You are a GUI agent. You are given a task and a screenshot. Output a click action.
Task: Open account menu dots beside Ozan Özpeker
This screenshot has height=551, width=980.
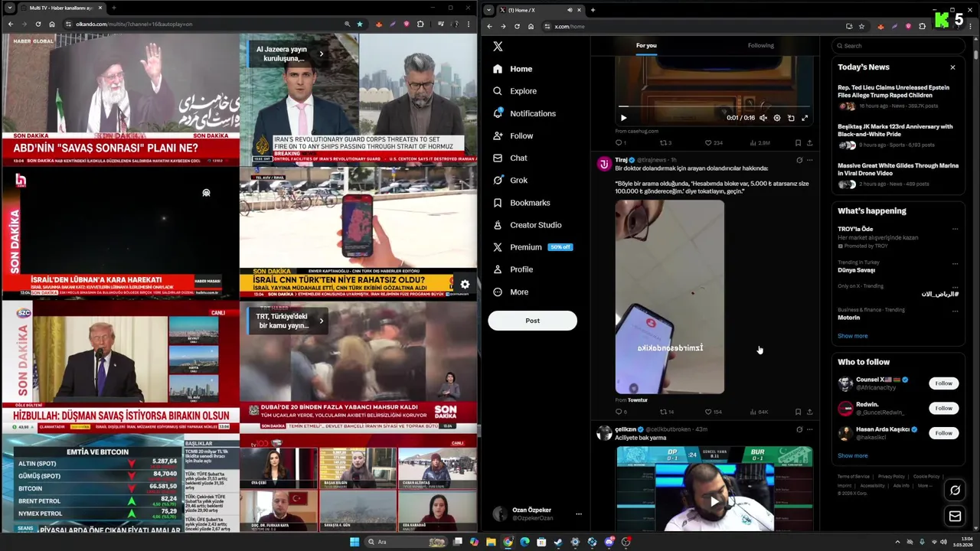pyautogui.click(x=578, y=514)
